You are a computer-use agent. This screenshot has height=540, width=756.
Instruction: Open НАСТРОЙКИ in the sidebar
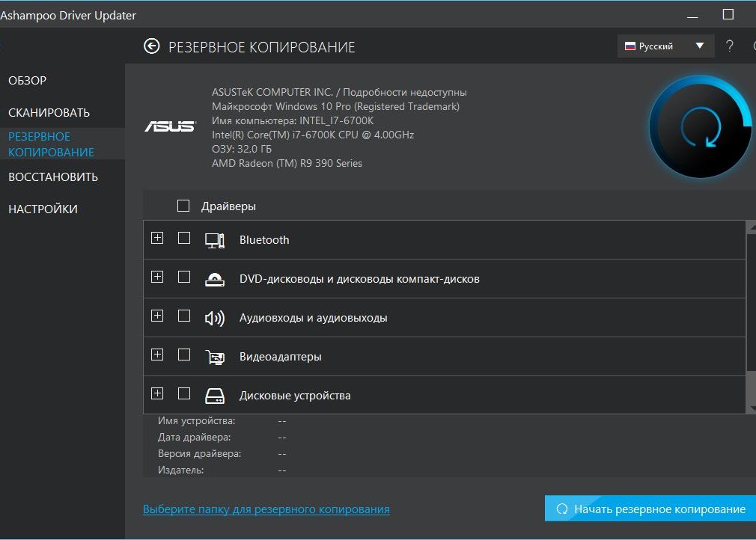point(43,209)
